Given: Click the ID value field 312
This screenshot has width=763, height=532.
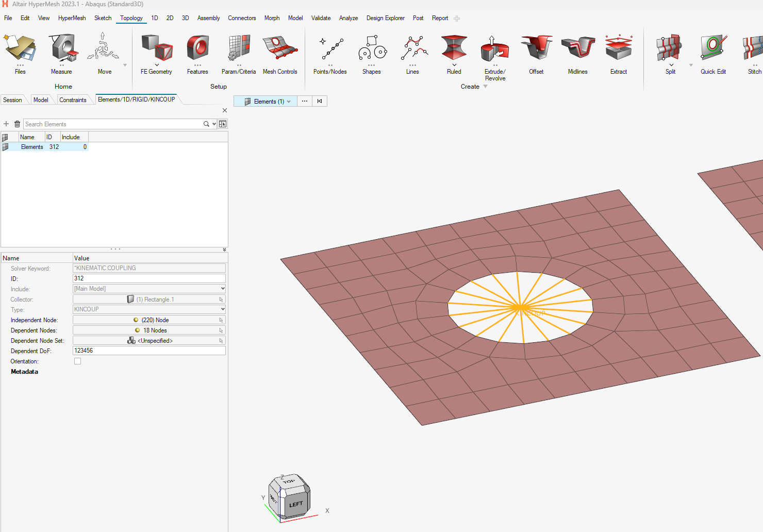Looking at the screenshot, I should pyautogui.click(x=149, y=278).
